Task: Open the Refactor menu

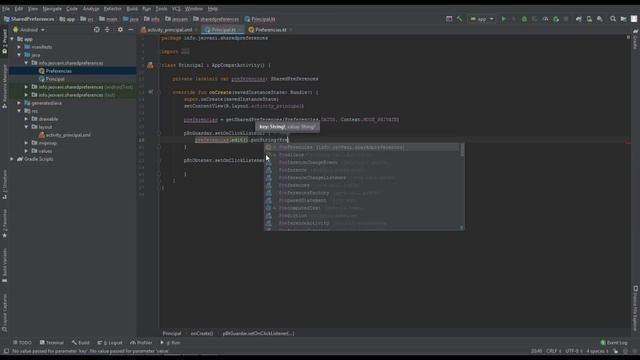Action: coord(112,9)
